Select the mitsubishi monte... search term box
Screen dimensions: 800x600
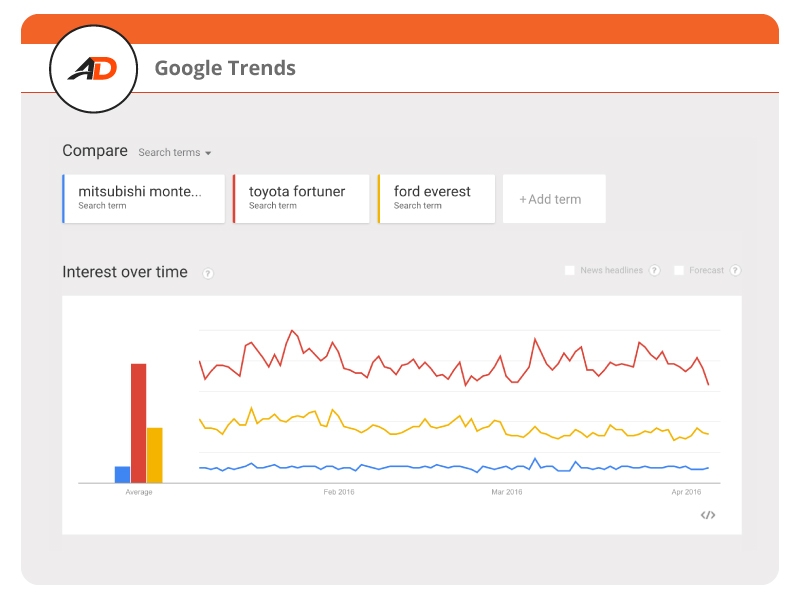coord(143,198)
